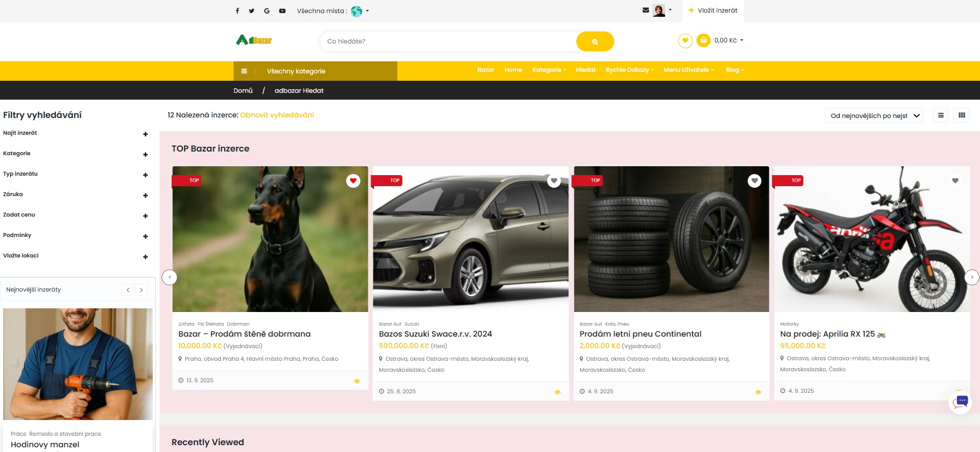Open the Doberman dog photo thumbnail
The width and height of the screenshot is (980, 452).
[x=270, y=239]
